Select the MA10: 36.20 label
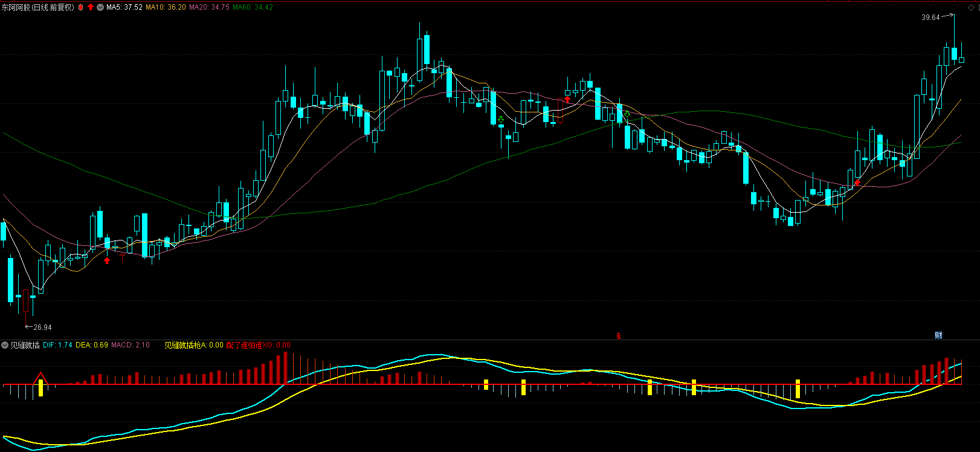The width and height of the screenshot is (980, 452). click(166, 7)
